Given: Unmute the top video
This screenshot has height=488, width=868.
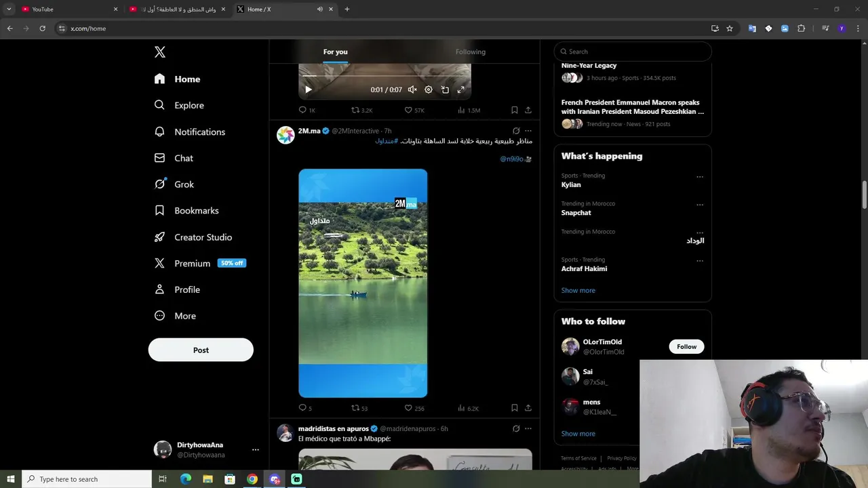Looking at the screenshot, I should (412, 89).
